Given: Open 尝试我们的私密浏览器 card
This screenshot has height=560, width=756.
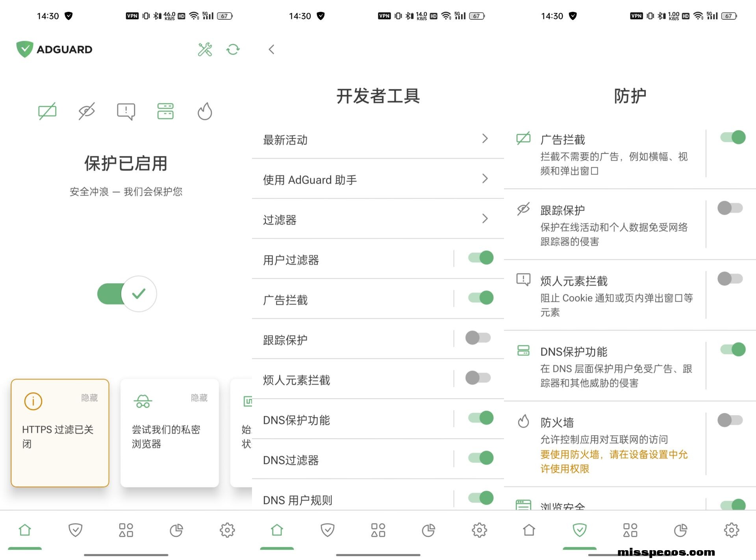Looking at the screenshot, I should 169,433.
